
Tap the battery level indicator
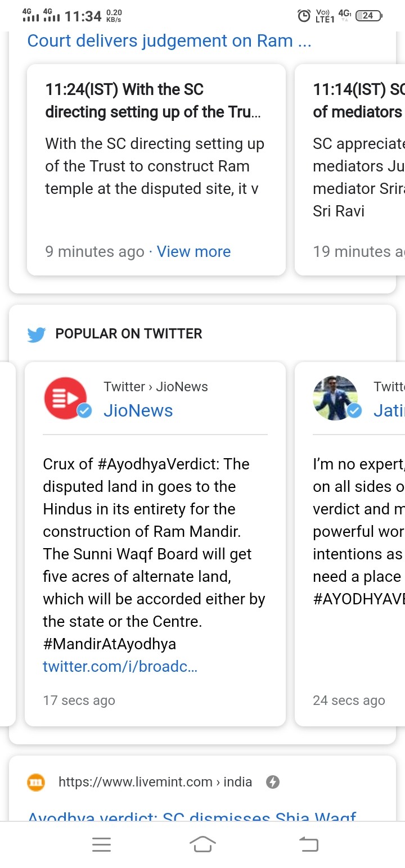pyautogui.click(x=369, y=16)
